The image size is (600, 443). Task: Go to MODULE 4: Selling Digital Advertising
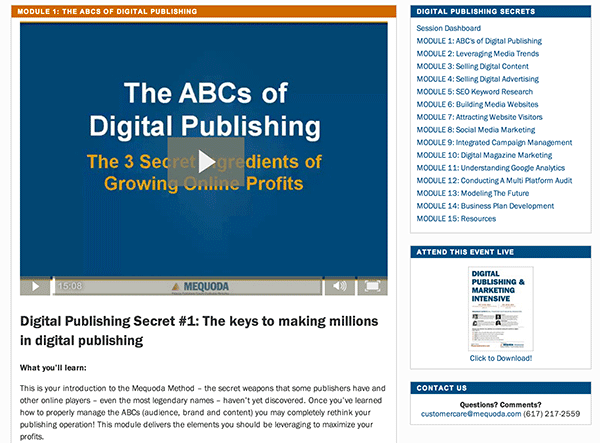478,79
